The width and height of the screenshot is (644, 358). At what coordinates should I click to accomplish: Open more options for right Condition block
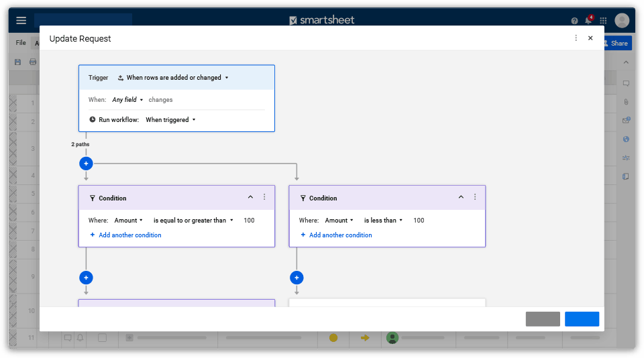[475, 198]
